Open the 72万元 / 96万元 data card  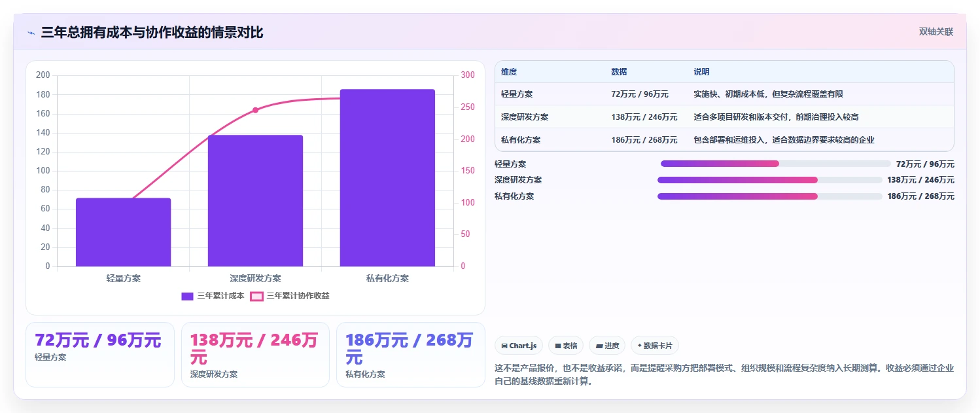100,355
